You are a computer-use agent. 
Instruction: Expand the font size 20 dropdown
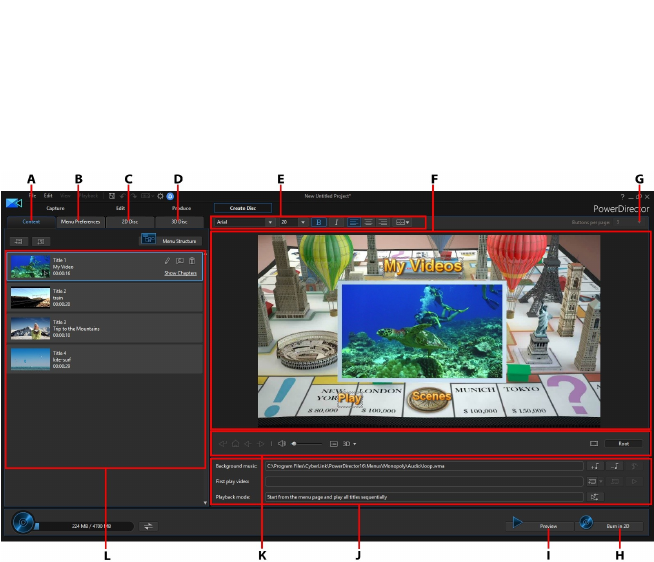(x=303, y=222)
